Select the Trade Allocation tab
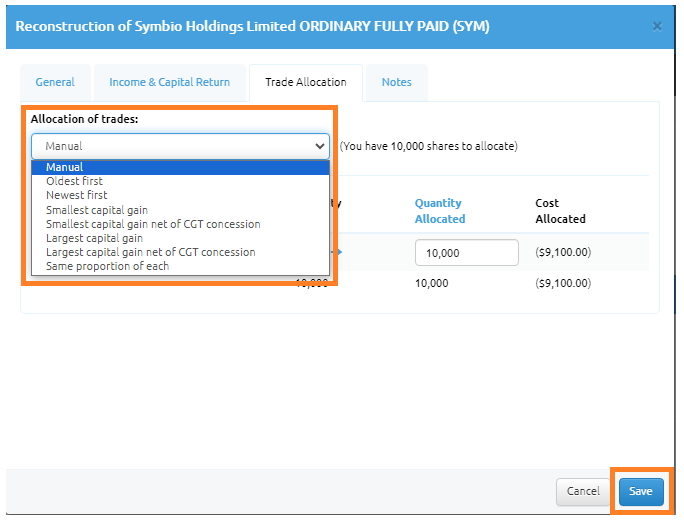This screenshot has width=684, height=521. [x=306, y=82]
